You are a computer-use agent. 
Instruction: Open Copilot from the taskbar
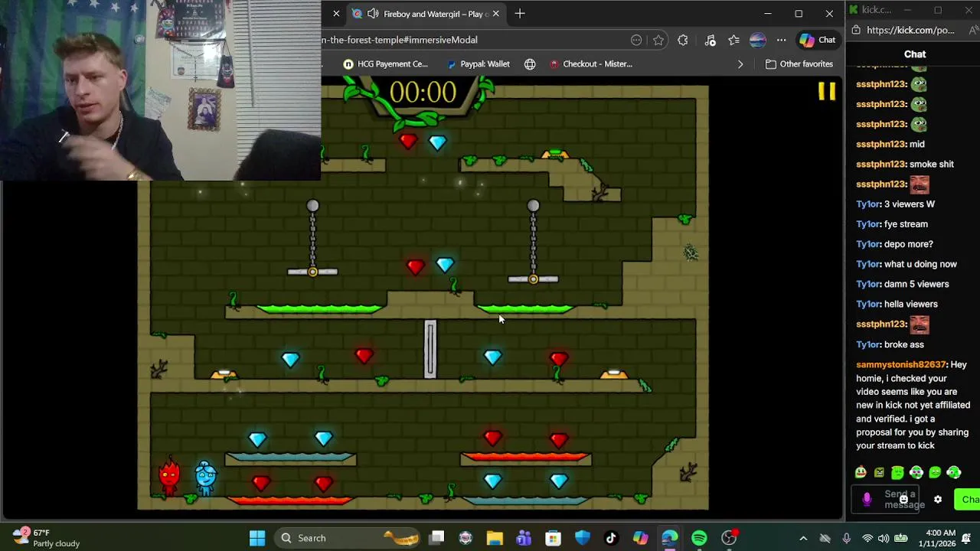click(x=640, y=538)
